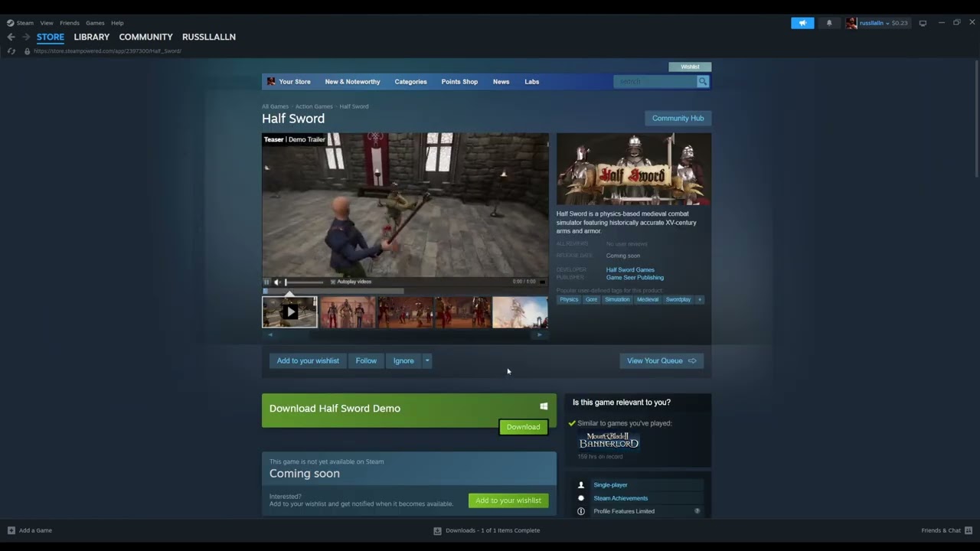Viewport: 980px width, 551px height.
Task: Click the Single-player person icon
Action: pos(580,485)
